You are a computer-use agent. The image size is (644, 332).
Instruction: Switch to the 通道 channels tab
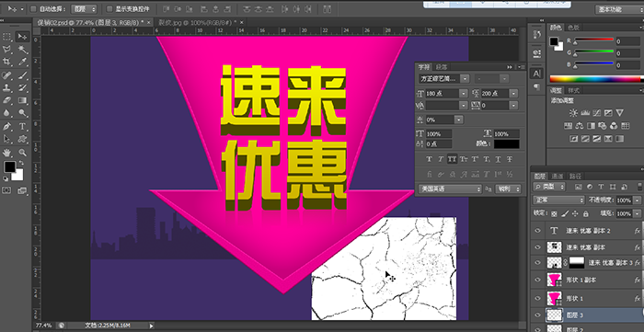point(558,177)
